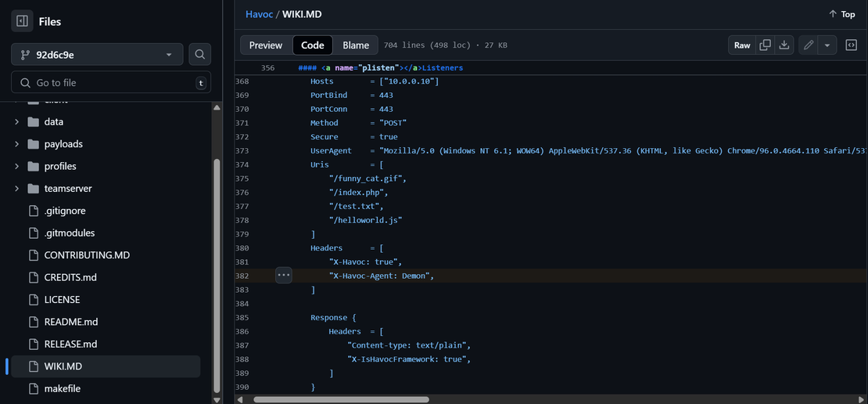Screen dimensions: 868x404
Task: Open the makefile file
Action: 62,388
